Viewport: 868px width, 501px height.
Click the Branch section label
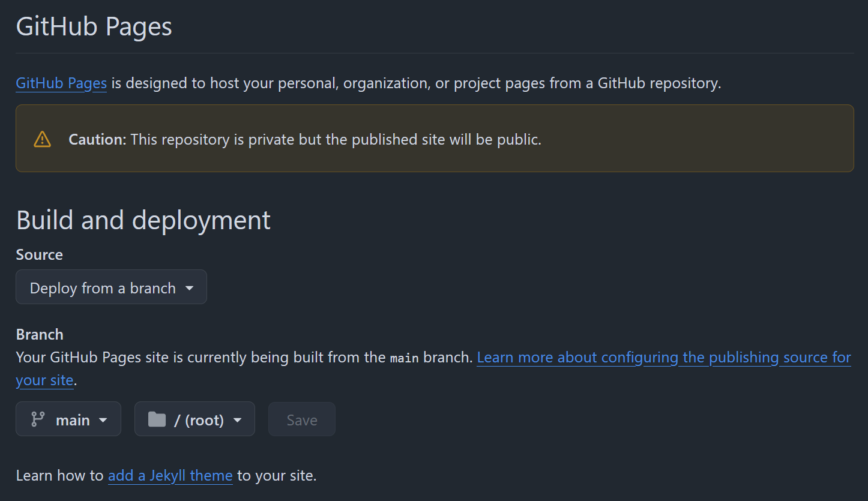tap(40, 334)
